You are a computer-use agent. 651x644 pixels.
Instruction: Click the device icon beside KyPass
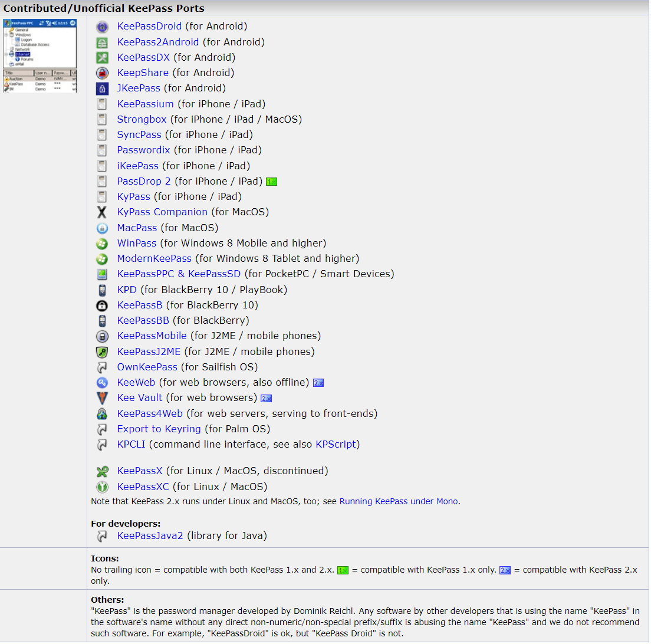pyautogui.click(x=102, y=197)
